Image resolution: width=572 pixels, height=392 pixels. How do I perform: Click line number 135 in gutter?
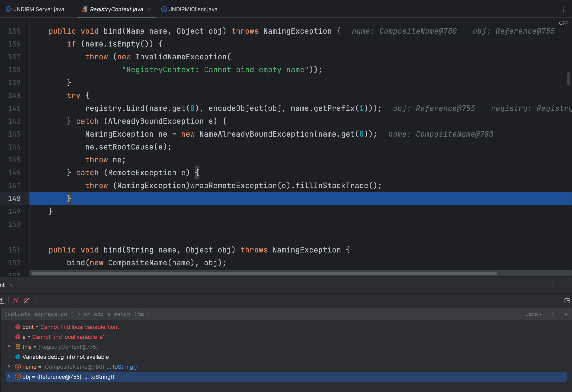pyautogui.click(x=14, y=31)
